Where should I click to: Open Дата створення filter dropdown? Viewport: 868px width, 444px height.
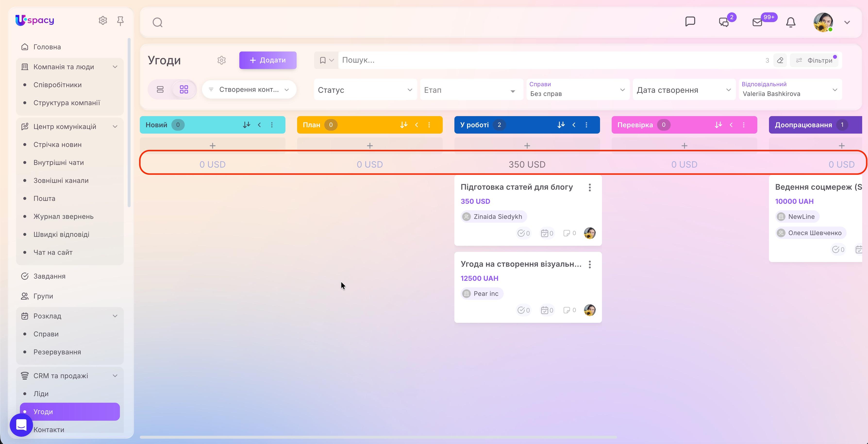684,90
